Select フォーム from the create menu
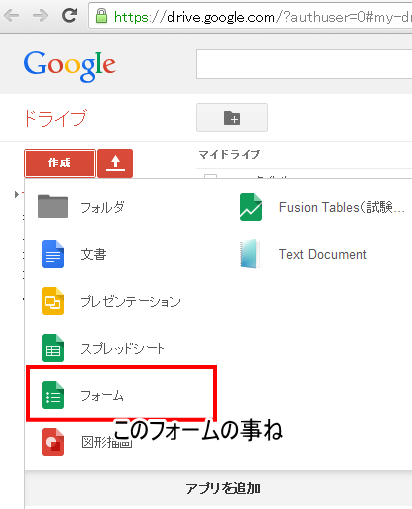Viewport: 412px width, 509px height. click(x=102, y=396)
